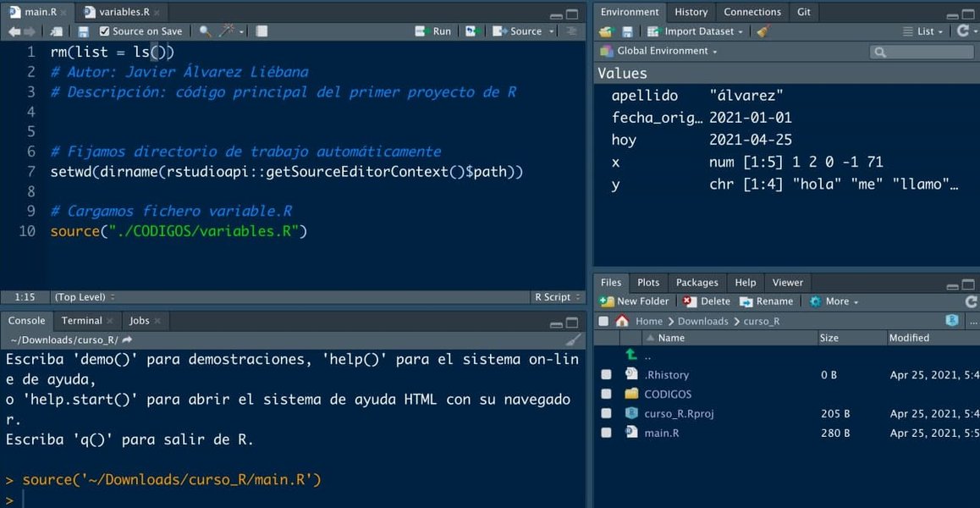Select the CODIGOS folder checkbox
This screenshot has width=980, height=508.
tap(607, 394)
